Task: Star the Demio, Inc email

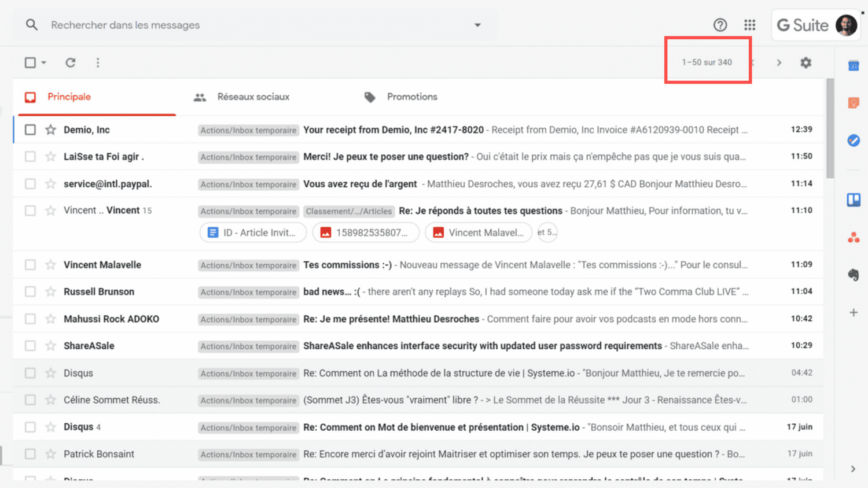Action: [51, 130]
